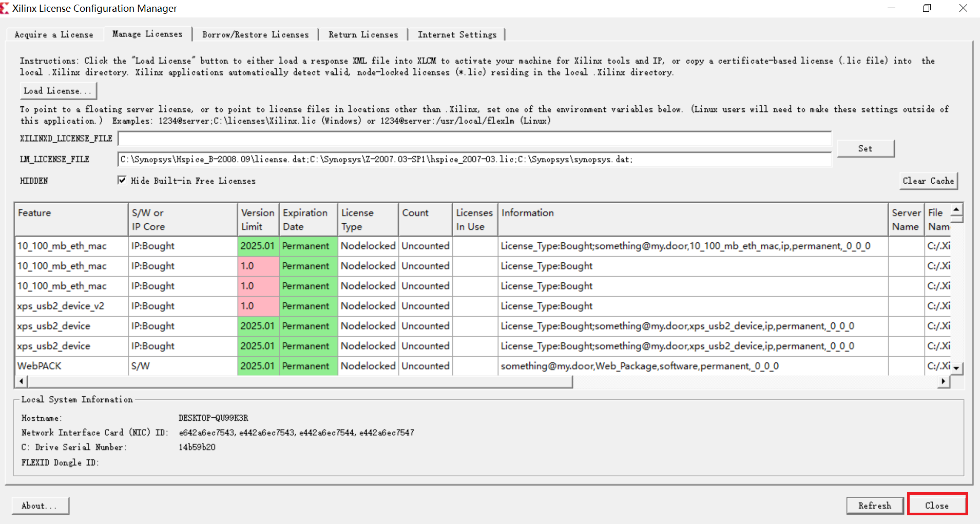Click the horizontal scroll left arrow
Viewport: 980px width, 524px height.
[21, 381]
